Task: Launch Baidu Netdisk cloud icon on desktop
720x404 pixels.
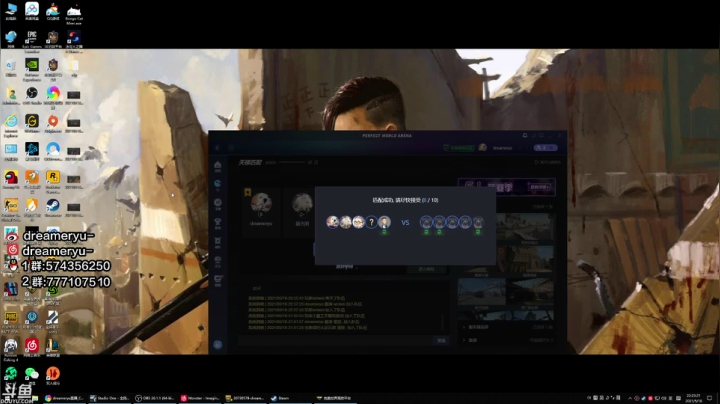Action: 32,11
